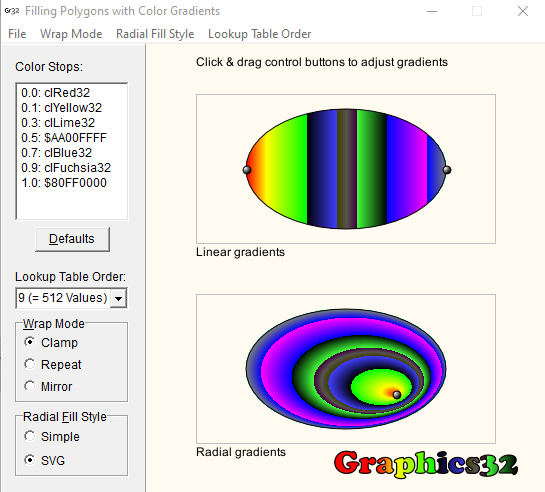
Task: Click the radial gradient ellipse preview
Action: 346,369
